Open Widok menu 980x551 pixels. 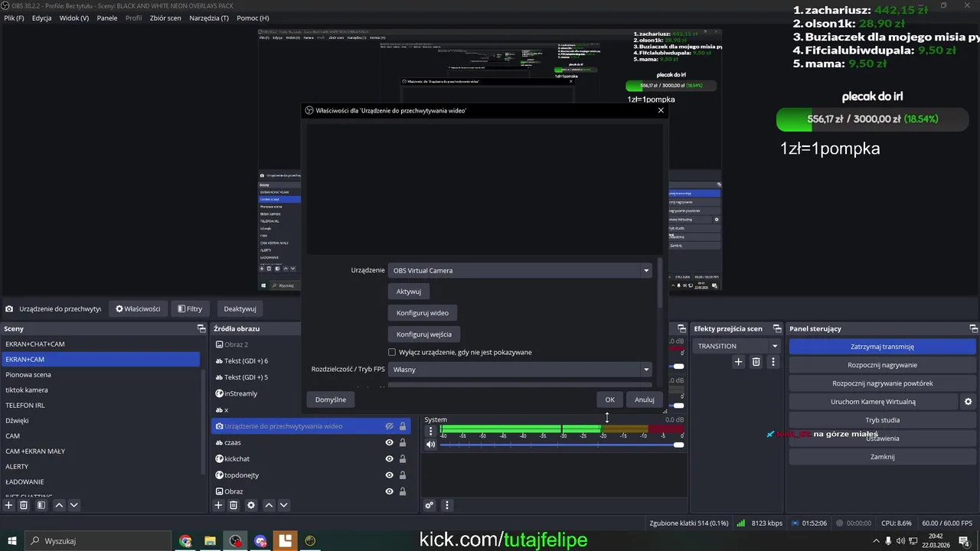(x=74, y=18)
